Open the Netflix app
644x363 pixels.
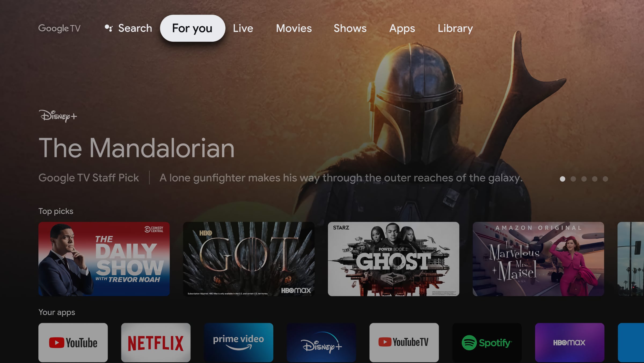click(x=156, y=342)
